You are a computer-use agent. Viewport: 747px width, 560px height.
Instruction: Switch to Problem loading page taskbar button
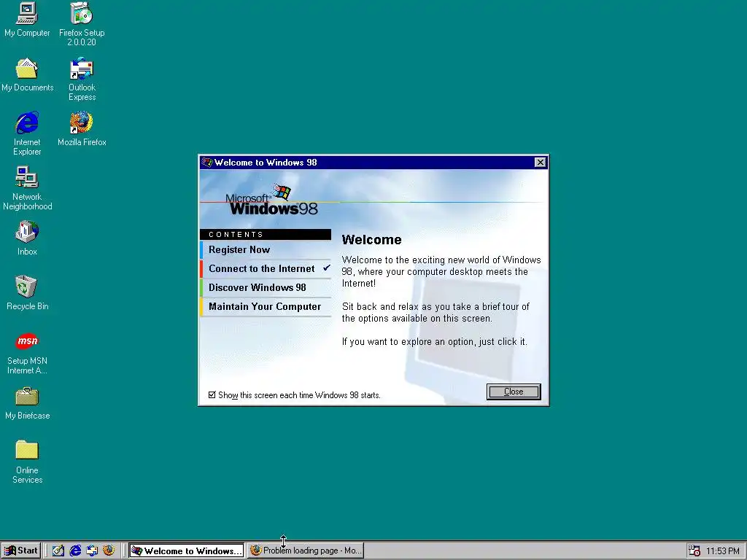[x=306, y=551]
